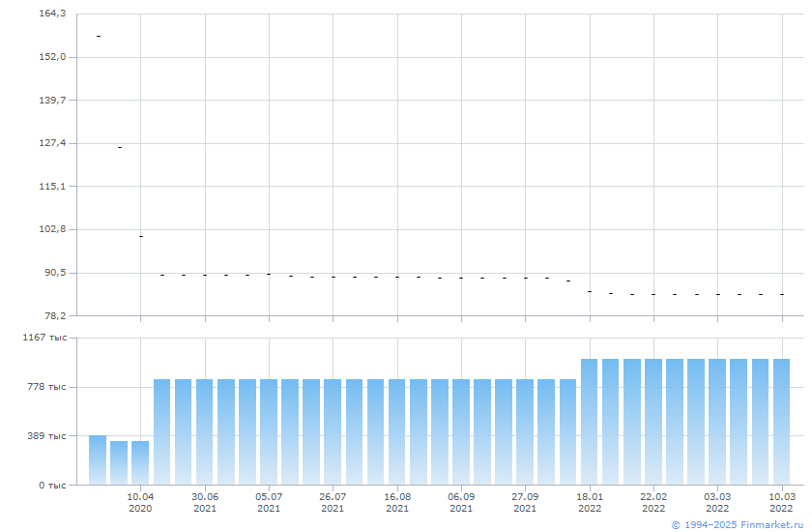Viewport: 812px width, 532px height.
Task: Click the 0 тыс volume axis label
Action: pyautogui.click(x=52, y=485)
